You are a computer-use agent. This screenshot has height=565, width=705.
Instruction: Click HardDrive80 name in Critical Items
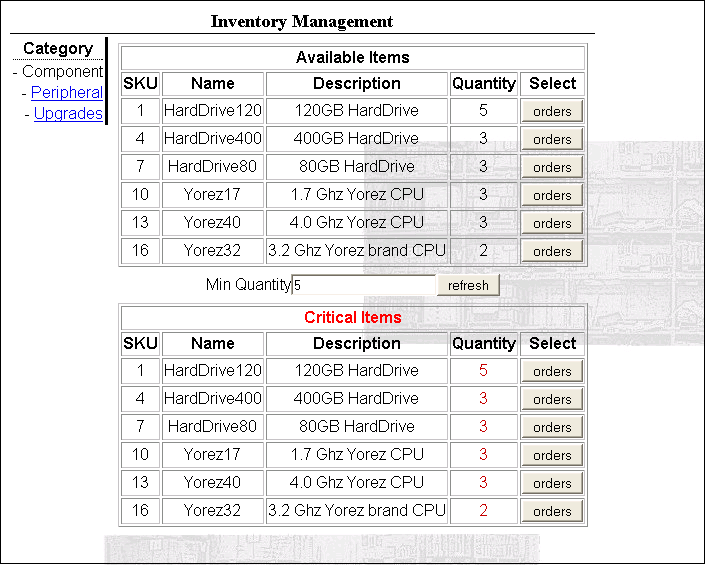212,427
